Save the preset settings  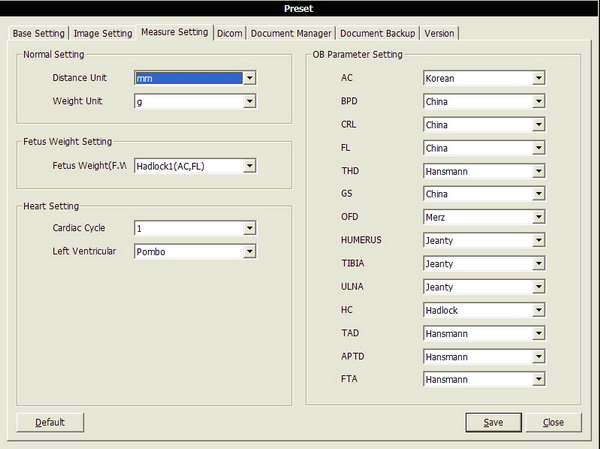coord(493,422)
